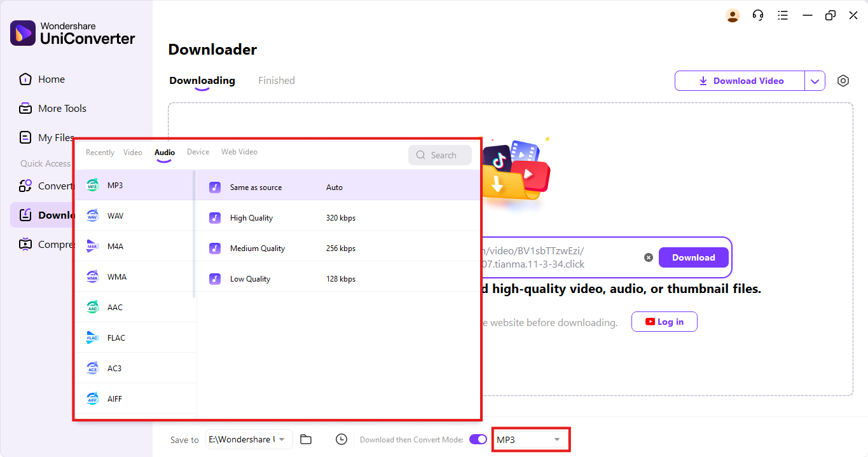Image resolution: width=868 pixels, height=457 pixels.
Task: Click the music icon beside High Quality
Action: 215,218
